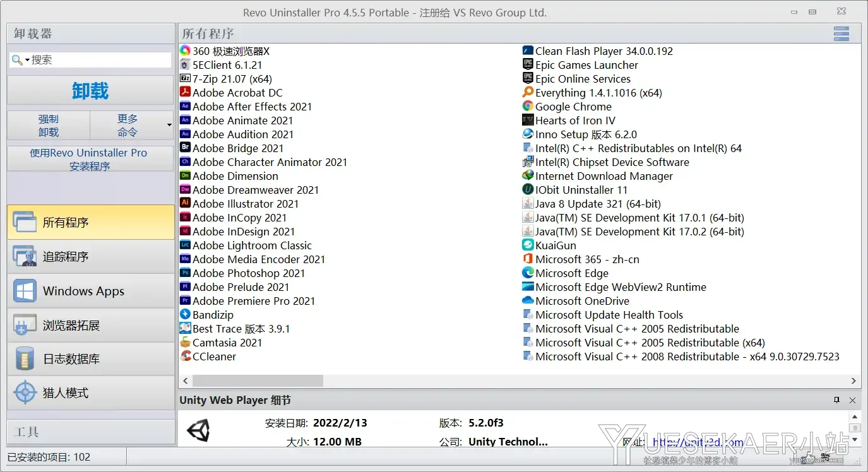
Task: Select the Camtasia 2021 icon
Action: (x=185, y=342)
